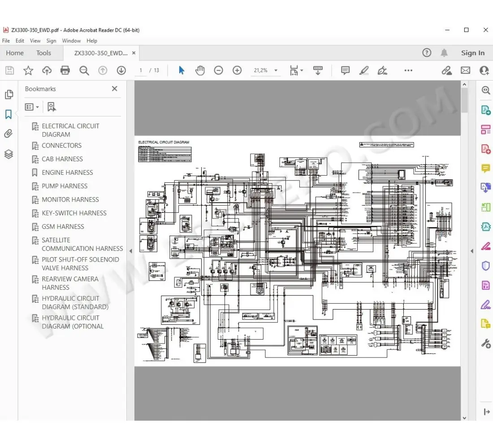493x448 pixels.
Task: Select the Hand pan tool
Action: pos(200,70)
